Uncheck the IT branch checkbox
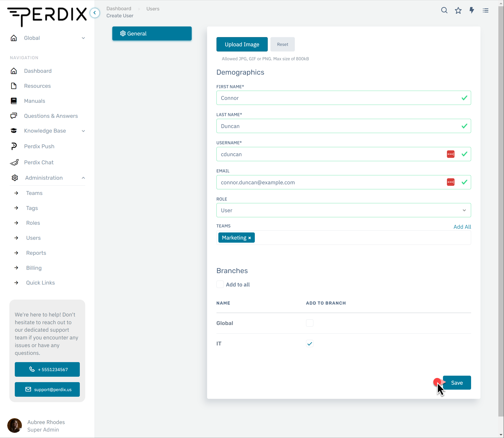Viewport: 504px width, 438px height. point(310,343)
